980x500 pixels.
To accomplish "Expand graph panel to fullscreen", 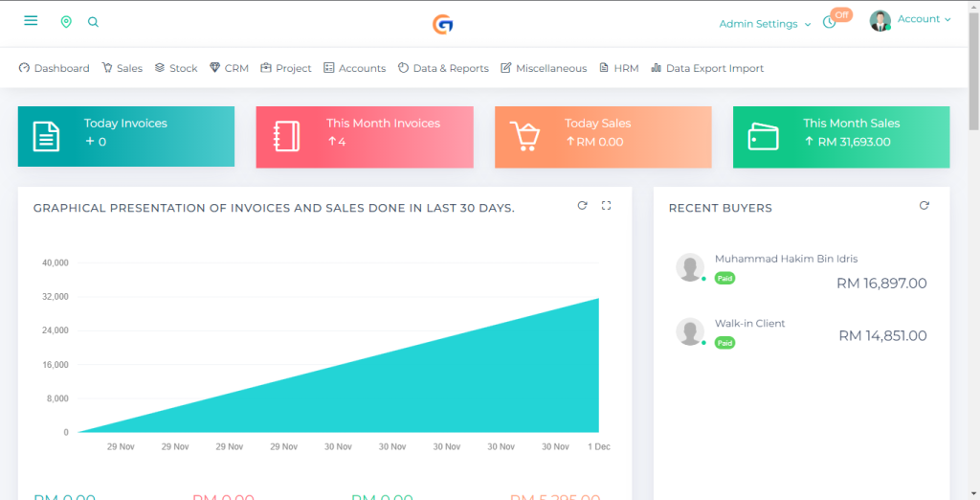I will tap(606, 206).
